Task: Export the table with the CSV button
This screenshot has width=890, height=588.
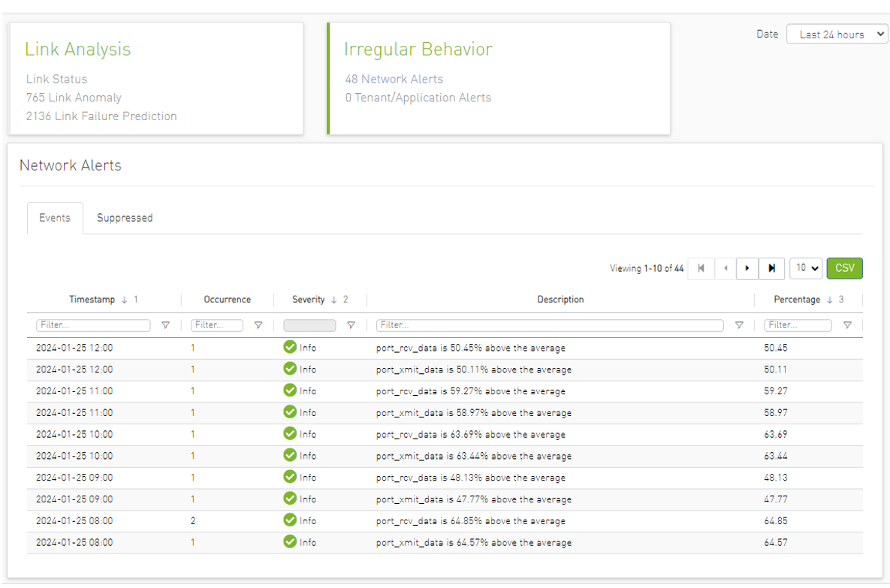Action: click(845, 269)
